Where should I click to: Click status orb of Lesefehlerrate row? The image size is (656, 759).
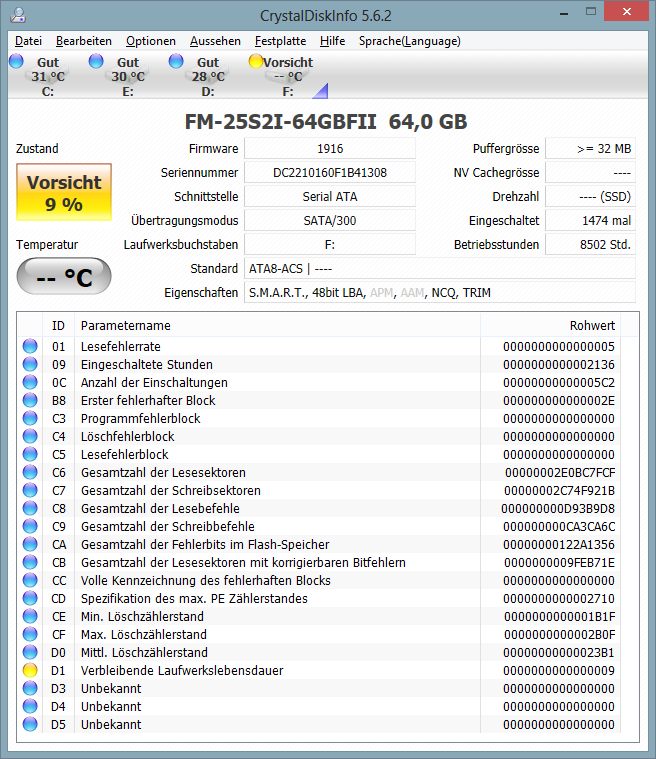(x=30, y=346)
